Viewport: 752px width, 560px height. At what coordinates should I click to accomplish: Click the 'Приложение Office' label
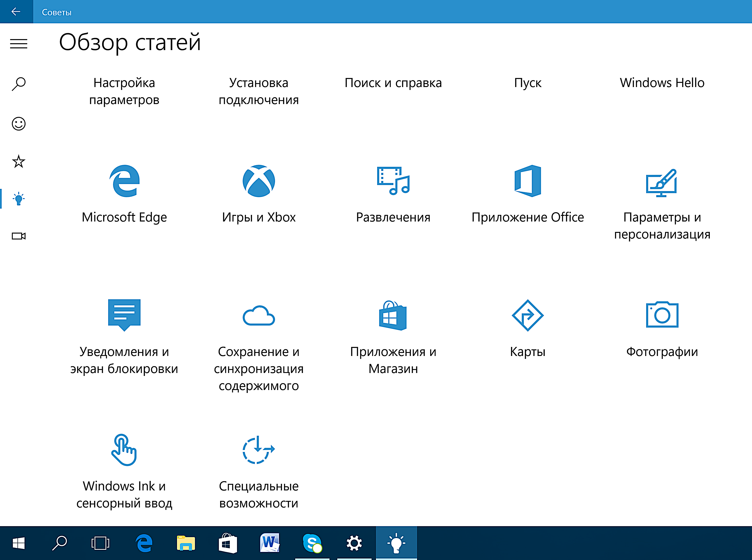click(x=528, y=217)
